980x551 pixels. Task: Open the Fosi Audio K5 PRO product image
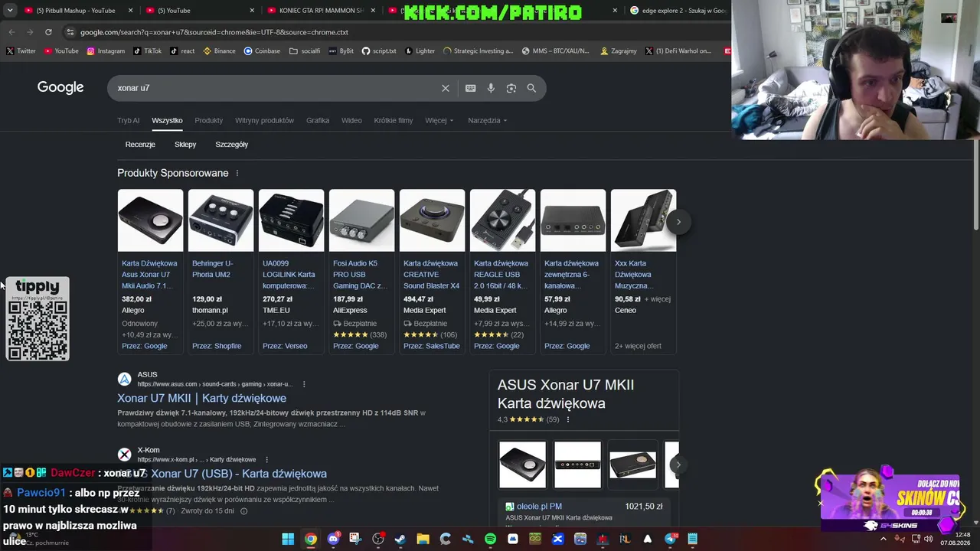(361, 220)
